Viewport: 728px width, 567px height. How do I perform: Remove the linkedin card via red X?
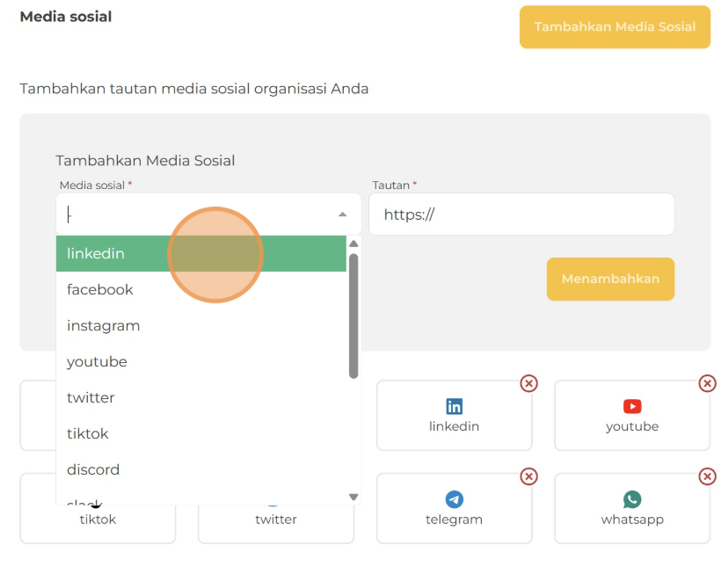pyautogui.click(x=528, y=383)
